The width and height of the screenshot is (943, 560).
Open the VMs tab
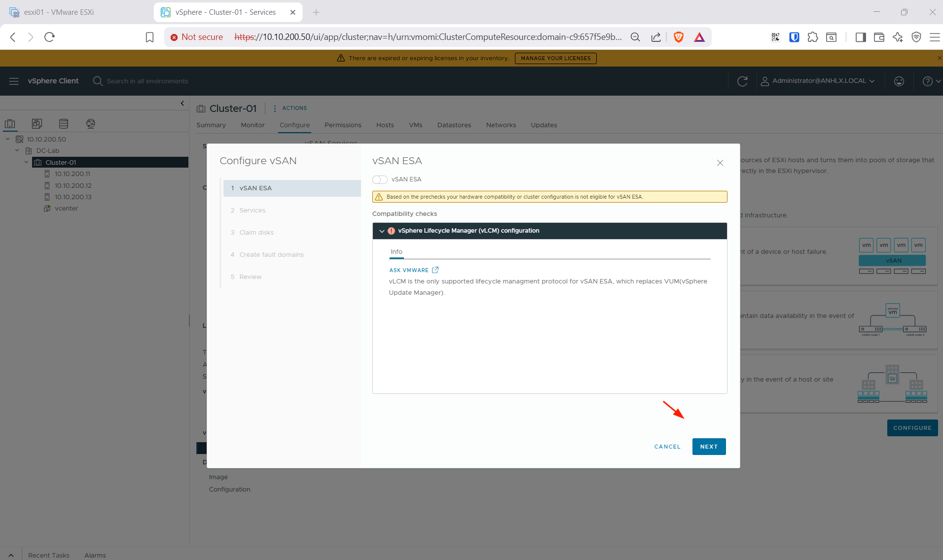(415, 125)
